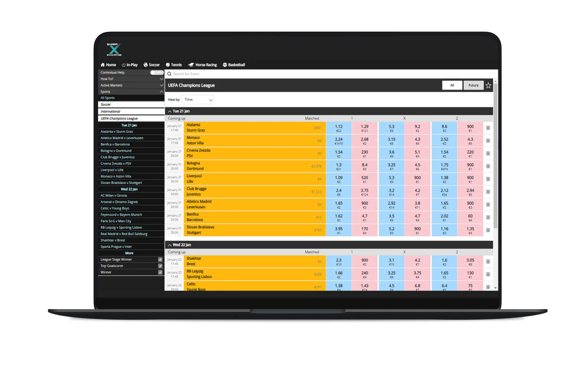Open the Horse Racing menu

pyautogui.click(x=203, y=65)
